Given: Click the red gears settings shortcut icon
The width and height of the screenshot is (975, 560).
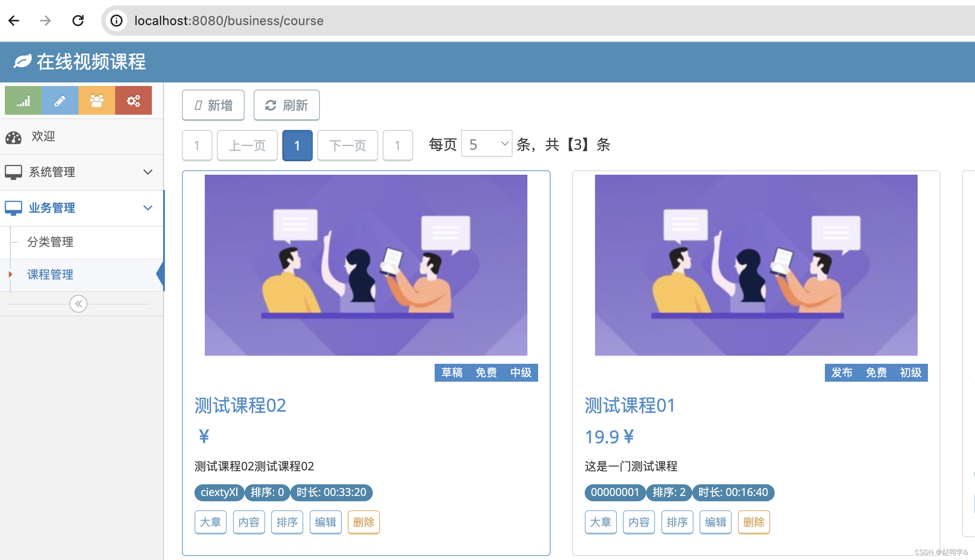Looking at the screenshot, I should pos(134,100).
